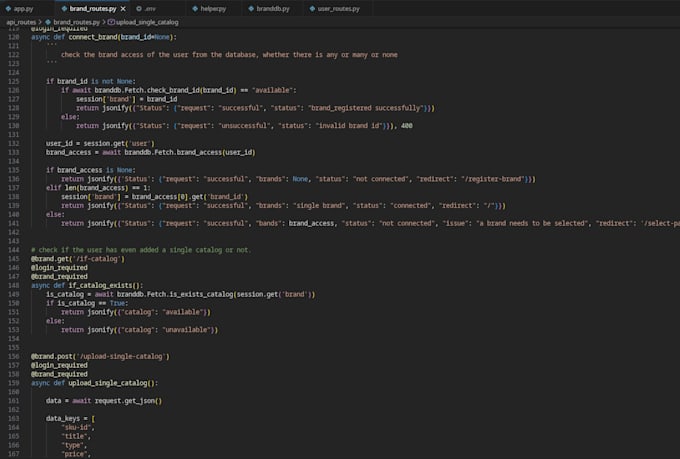This screenshot has width=680, height=459.
Task: Click line number 148 in the gutter
Action: (13, 285)
